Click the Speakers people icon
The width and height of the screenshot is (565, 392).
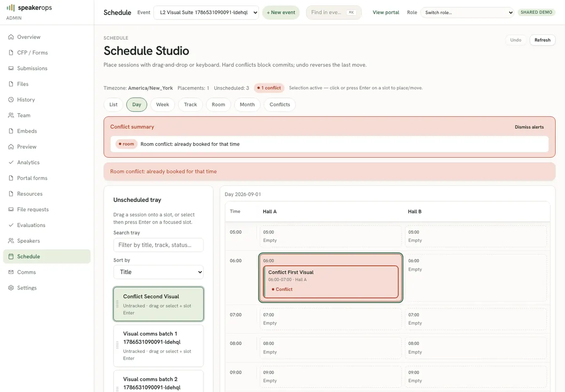pos(11,241)
